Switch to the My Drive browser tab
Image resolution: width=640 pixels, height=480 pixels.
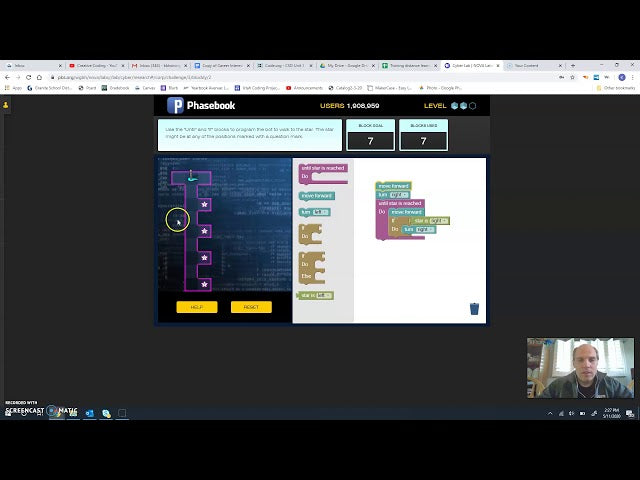(347, 65)
